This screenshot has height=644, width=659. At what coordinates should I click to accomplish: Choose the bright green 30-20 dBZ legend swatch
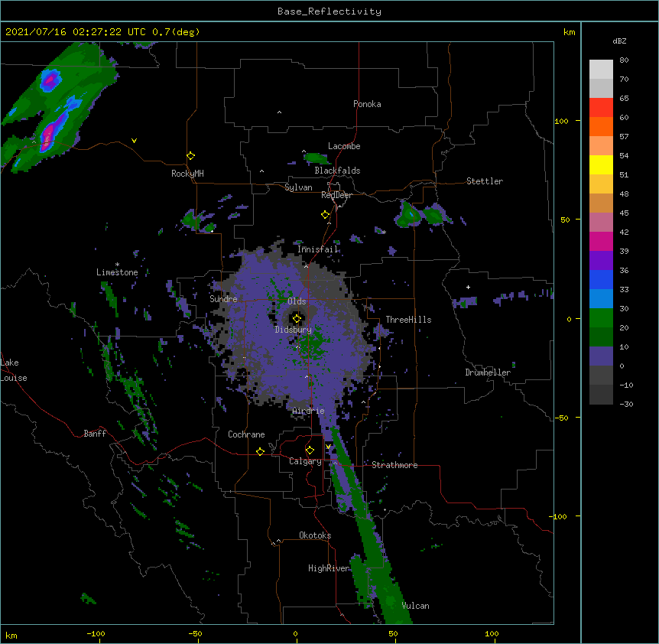(601, 318)
